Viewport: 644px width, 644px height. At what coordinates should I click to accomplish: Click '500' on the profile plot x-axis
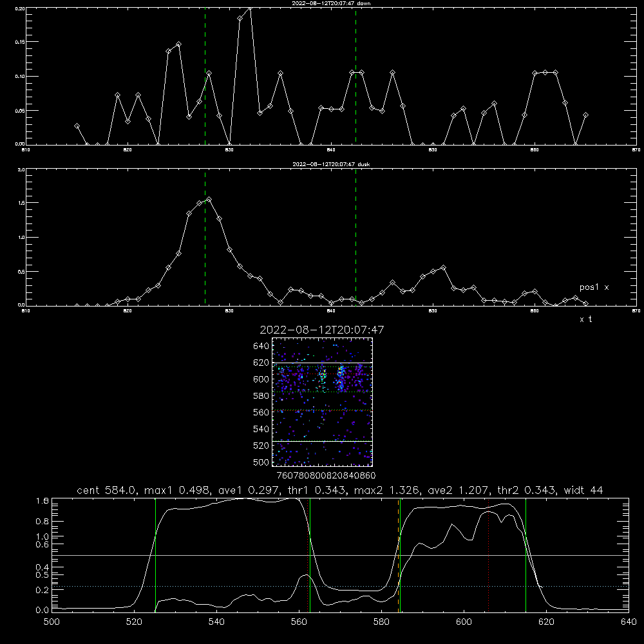[x=52, y=622]
